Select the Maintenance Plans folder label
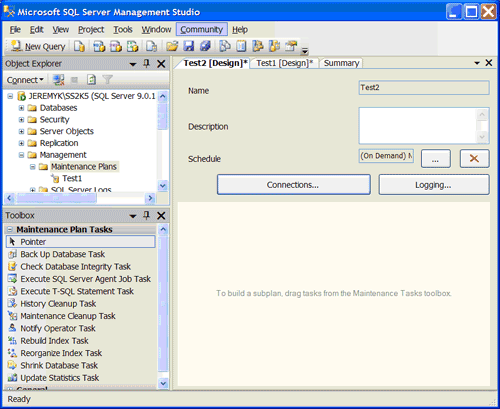 click(x=84, y=166)
